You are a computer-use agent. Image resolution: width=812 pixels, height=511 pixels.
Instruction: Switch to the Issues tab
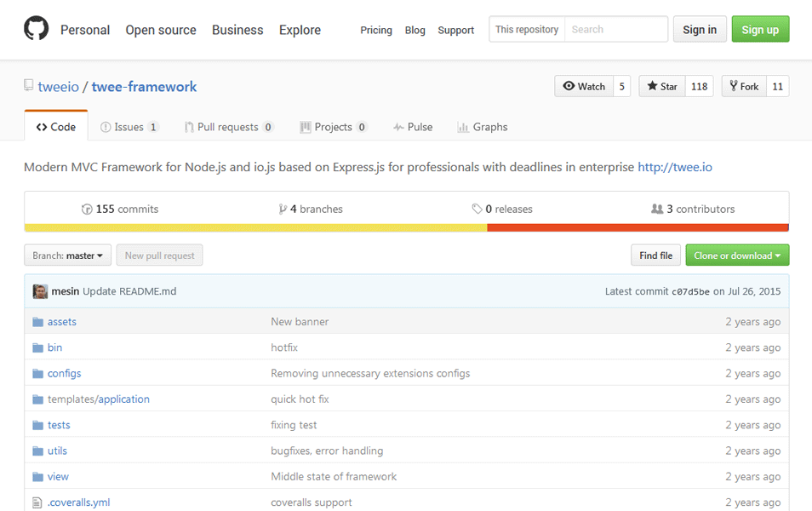(x=129, y=127)
